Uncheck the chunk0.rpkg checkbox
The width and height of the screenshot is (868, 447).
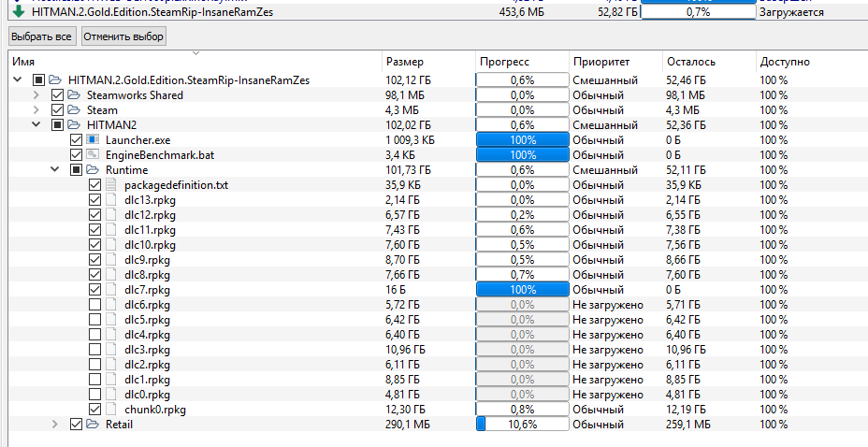[94, 410]
